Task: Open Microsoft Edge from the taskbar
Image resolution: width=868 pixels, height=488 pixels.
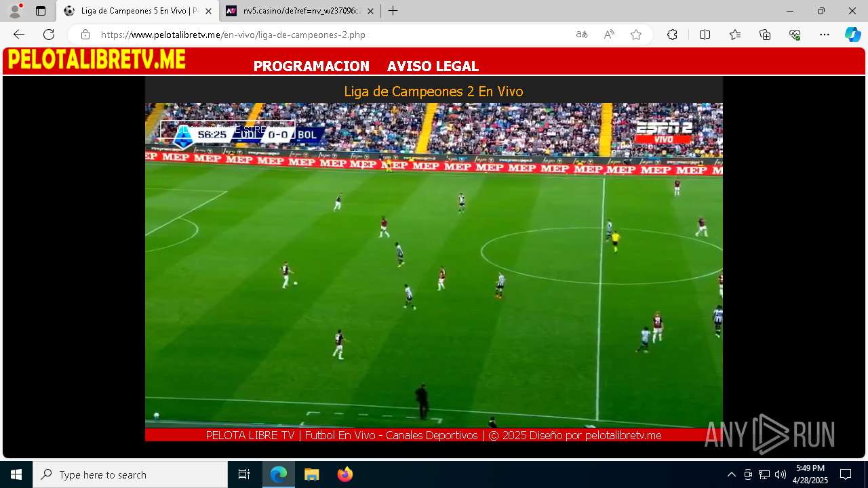Action: [x=279, y=474]
